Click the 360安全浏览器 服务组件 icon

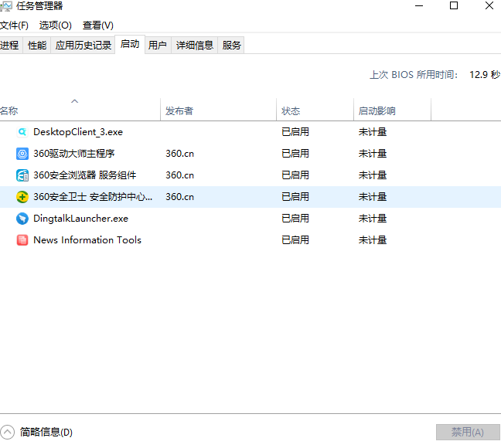point(22,175)
